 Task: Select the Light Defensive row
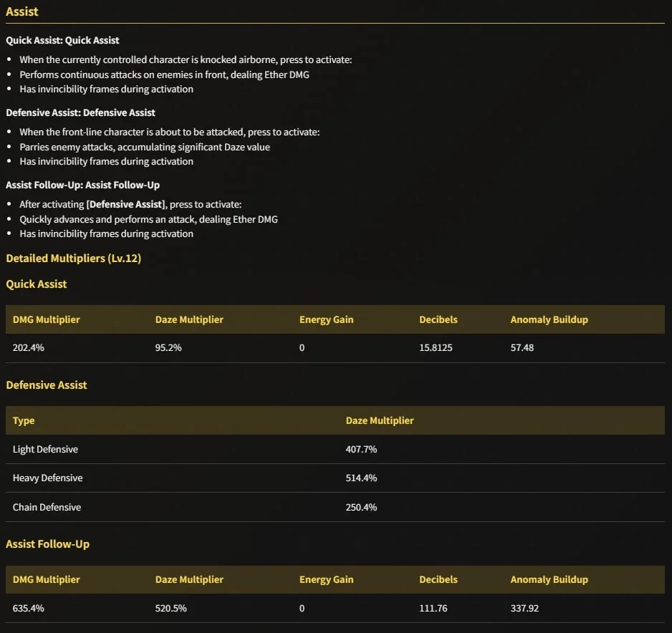click(335, 449)
